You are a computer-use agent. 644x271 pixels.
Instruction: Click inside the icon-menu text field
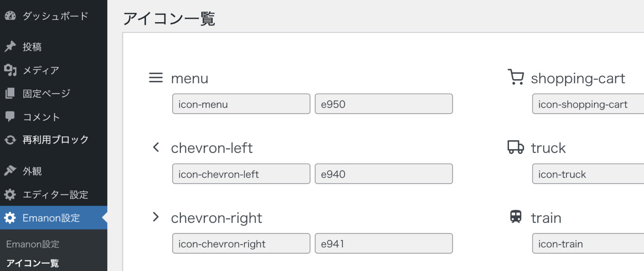241,104
